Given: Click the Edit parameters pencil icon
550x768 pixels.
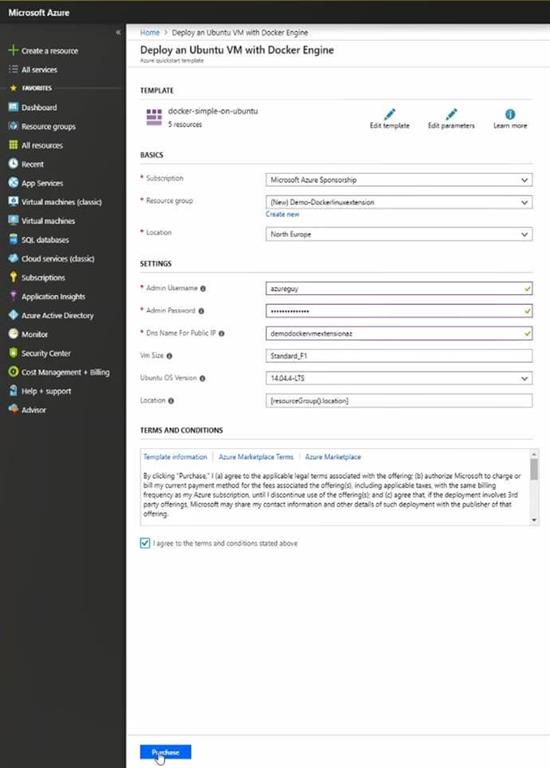Looking at the screenshot, I should (452, 114).
